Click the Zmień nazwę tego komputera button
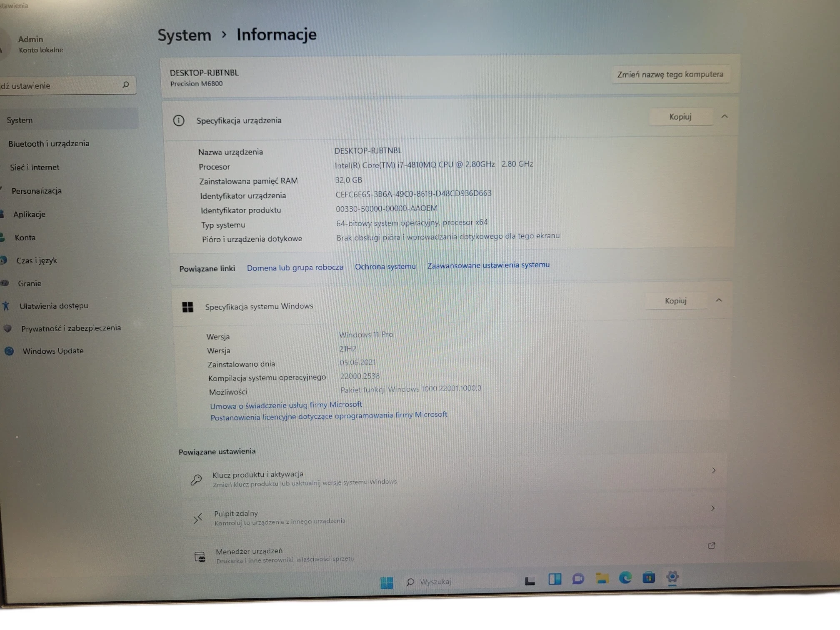The width and height of the screenshot is (840, 630). pyautogui.click(x=670, y=75)
